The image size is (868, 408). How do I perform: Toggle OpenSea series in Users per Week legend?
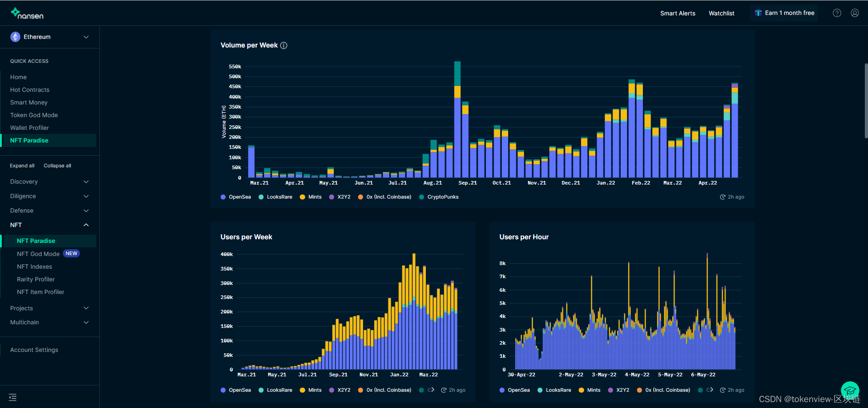236,390
